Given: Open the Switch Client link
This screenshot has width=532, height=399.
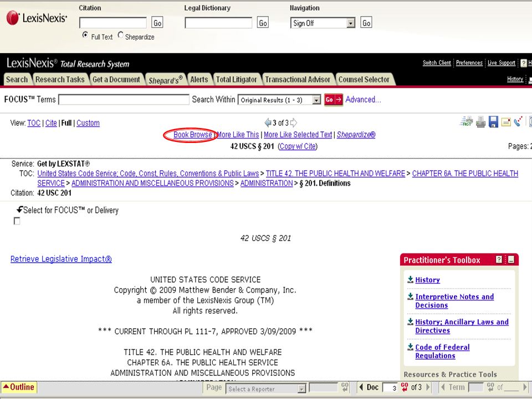Looking at the screenshot, I should (x=437, y=63).
